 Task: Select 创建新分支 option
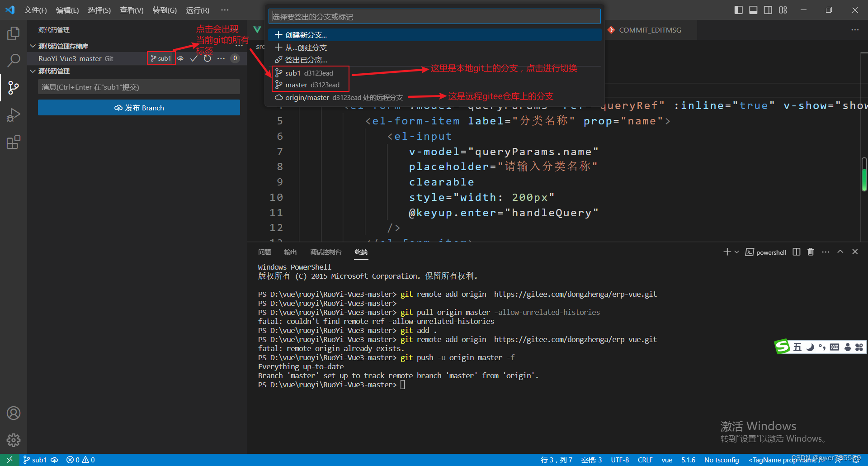[434, 35]
